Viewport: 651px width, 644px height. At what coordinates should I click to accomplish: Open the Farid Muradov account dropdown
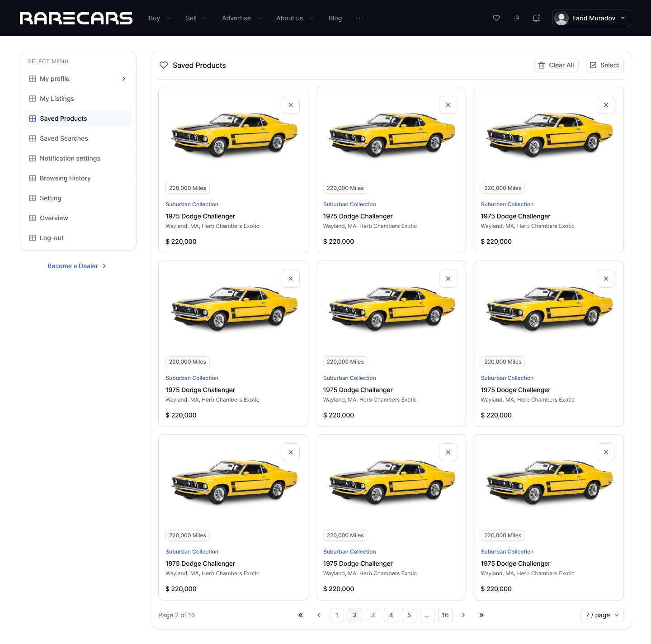pyautogui.click(x=592, y=18)
